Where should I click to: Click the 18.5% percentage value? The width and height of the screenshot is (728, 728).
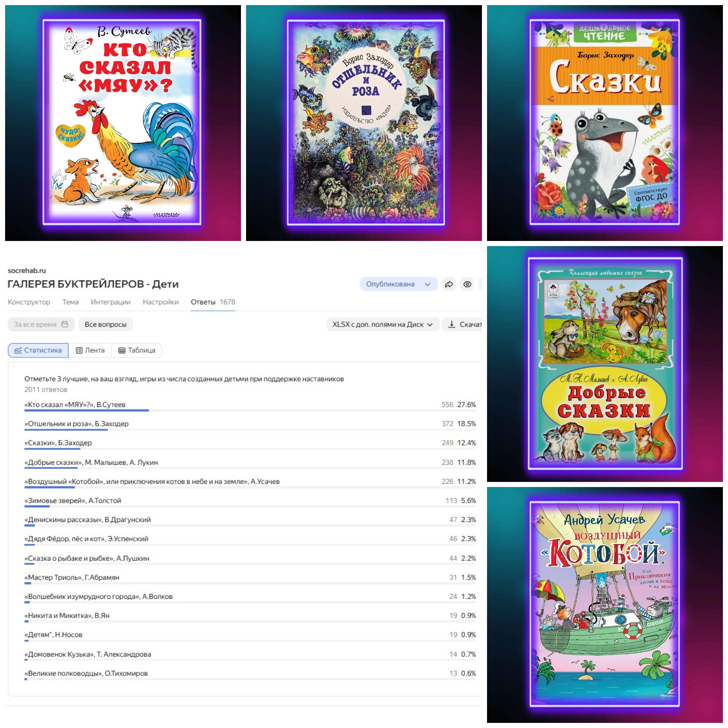tap(467, 424)
